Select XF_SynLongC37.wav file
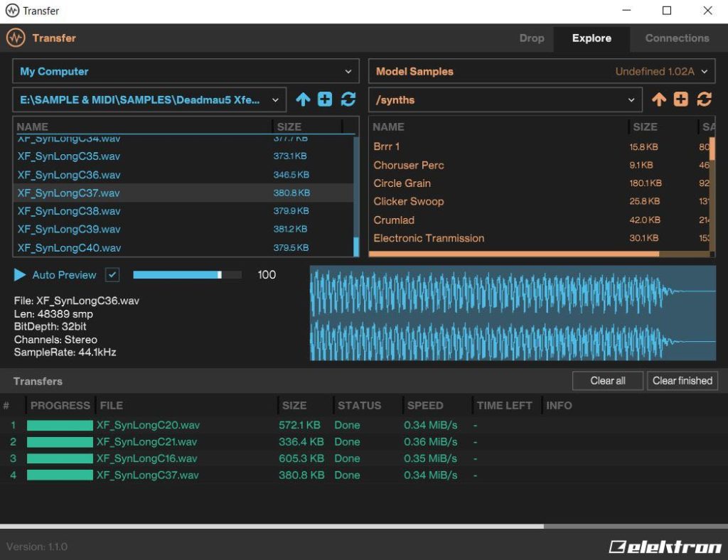 (183, 193)
